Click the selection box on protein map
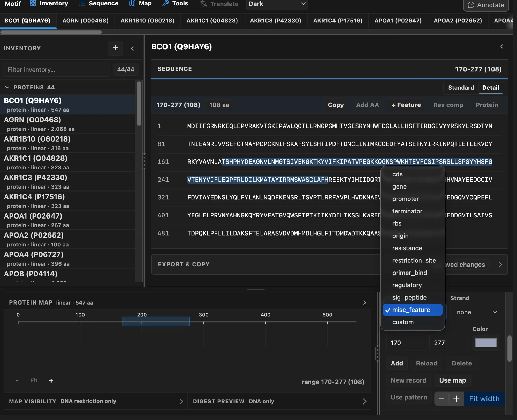This screenshot has width=517, height=420. click(x=156, y=321)
